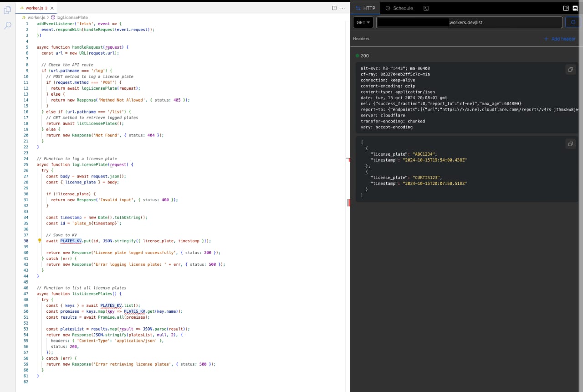Click the "CURTIS123" license plate value
The height and width of the screenshot is (392, 583).
(427, 178)
